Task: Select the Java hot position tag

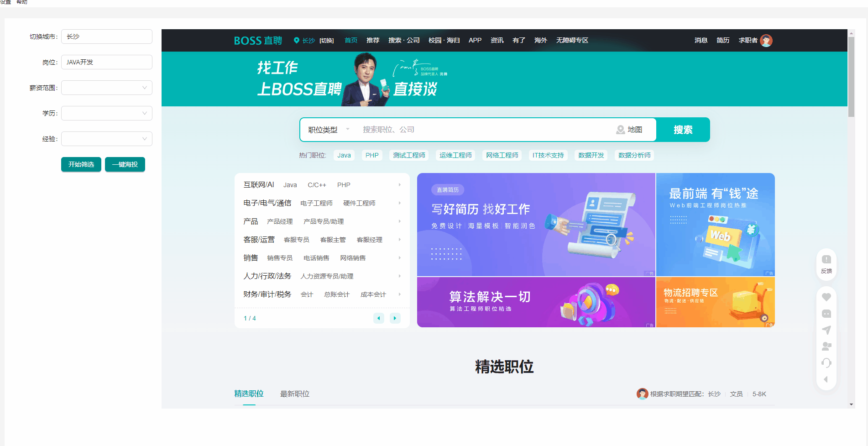Action: click(344, 155)
